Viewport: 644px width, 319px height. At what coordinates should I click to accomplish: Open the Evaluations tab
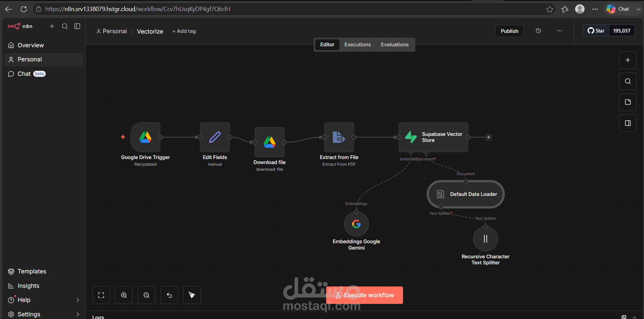point(395,45)
